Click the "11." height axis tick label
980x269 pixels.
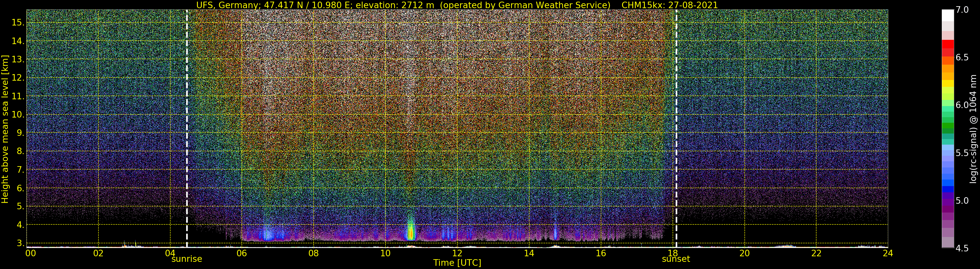18,97
